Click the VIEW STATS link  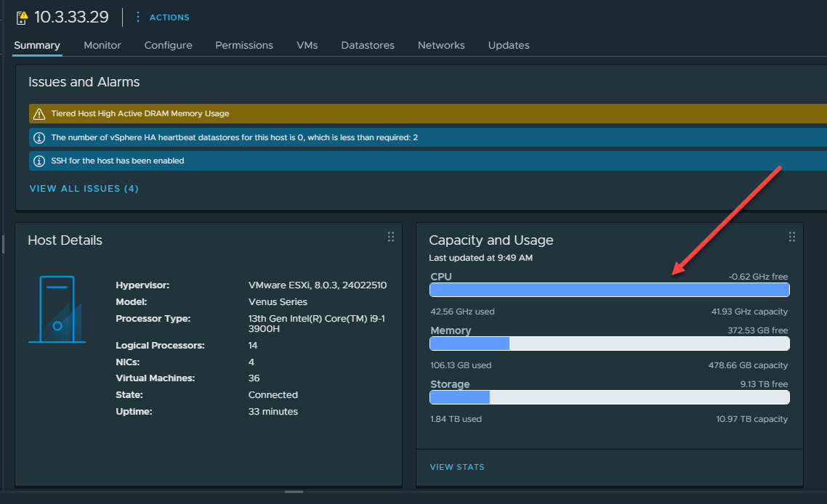point(457,467)
